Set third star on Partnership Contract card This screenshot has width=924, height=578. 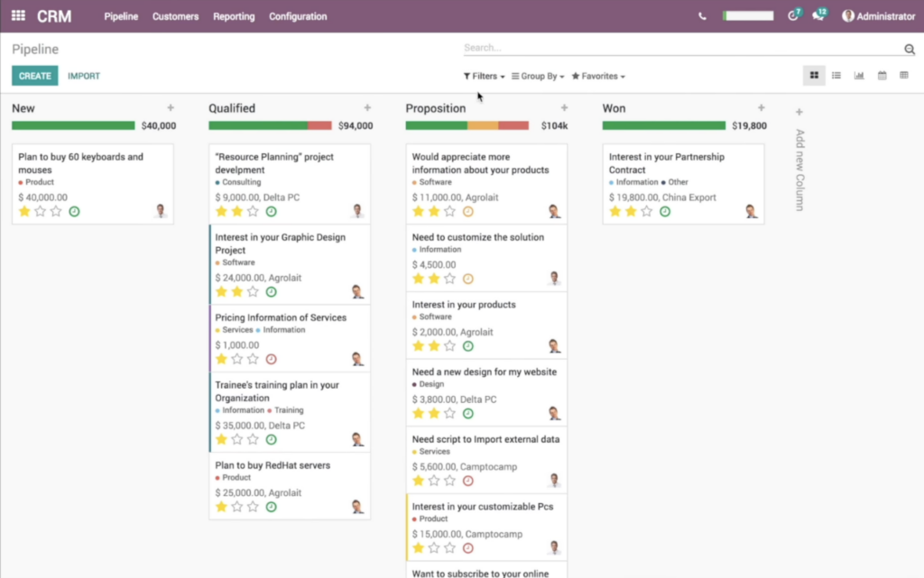(x=646, y=211)
